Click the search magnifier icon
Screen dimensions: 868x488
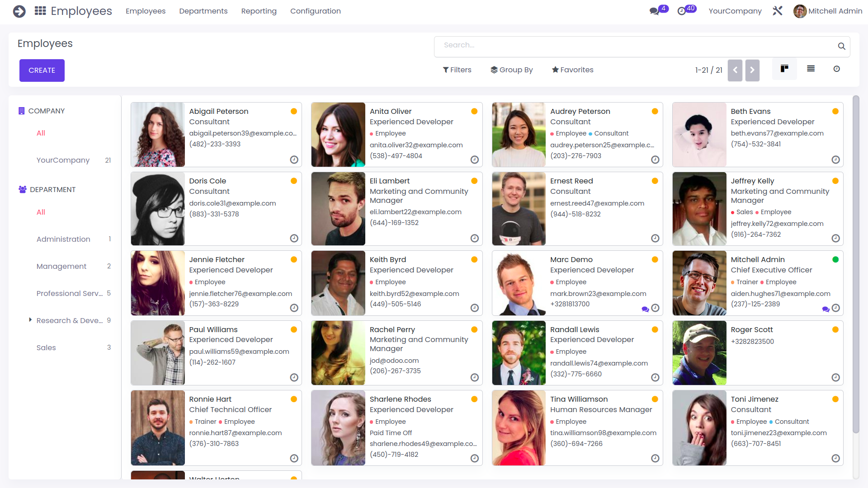tap(841, 46)
